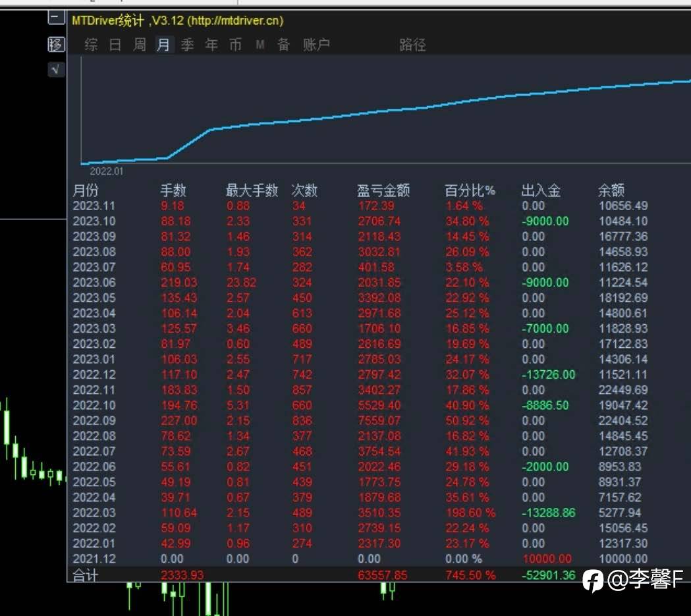Select the 2022.04 month row

pos(360,497)
